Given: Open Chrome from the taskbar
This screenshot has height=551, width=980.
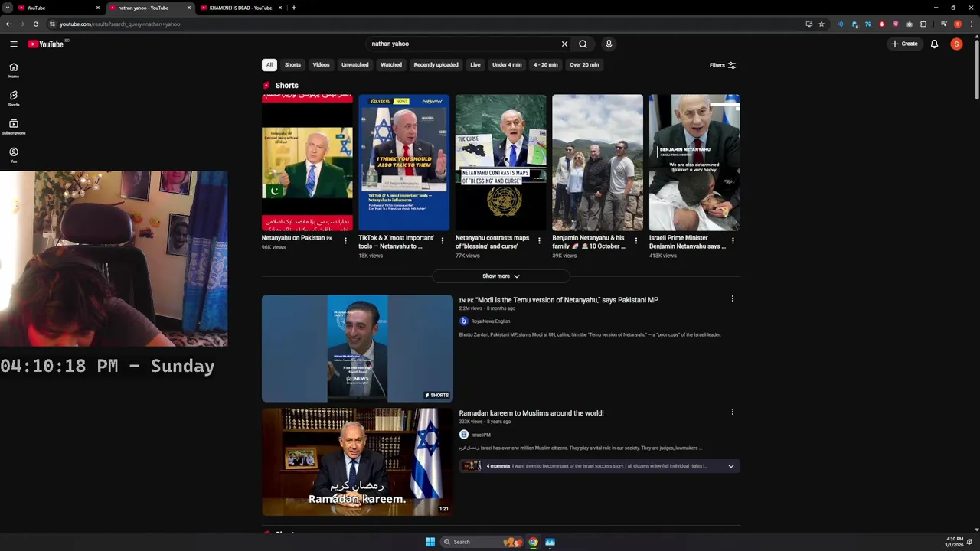Looking at the screenshot, I should [x=534, y=542].
